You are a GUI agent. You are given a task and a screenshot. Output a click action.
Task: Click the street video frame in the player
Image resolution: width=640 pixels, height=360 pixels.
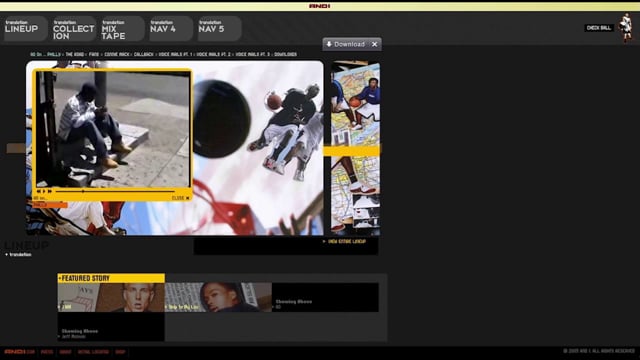coord(113,129)
